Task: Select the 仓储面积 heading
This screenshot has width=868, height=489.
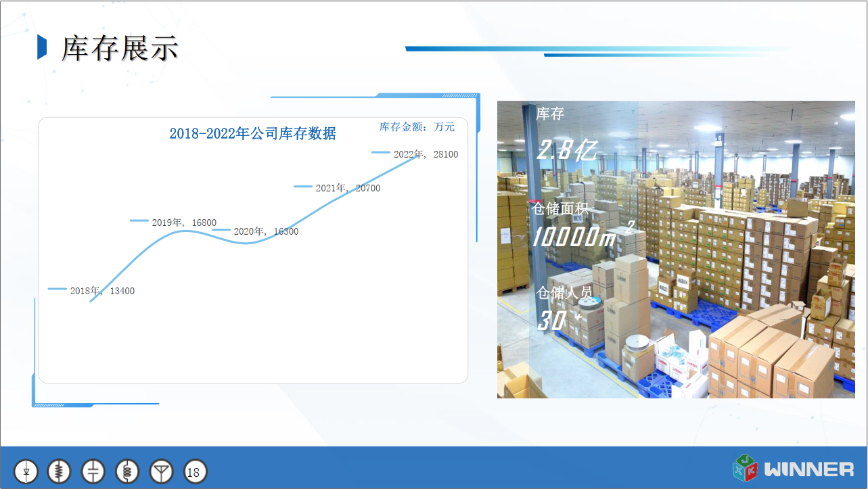Action: pos(561,208)
